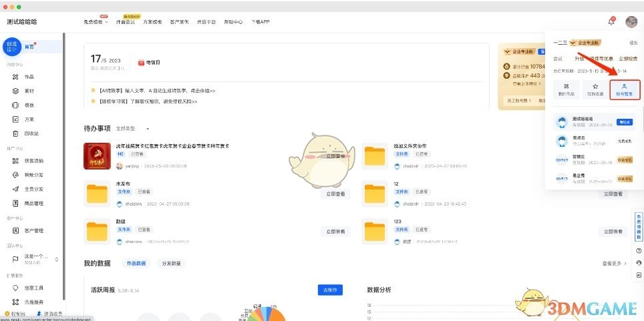Click 立即查看 for the 未发布 folder
Image resolution: width=644 pixels, height=321 pixels.
(336, 194)
